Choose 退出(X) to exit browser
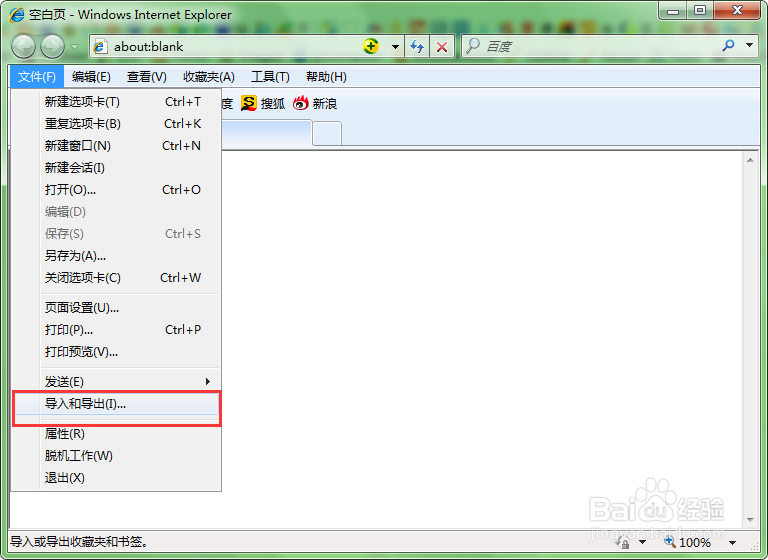This screenshot has height=560, width=768. point(116,478)
